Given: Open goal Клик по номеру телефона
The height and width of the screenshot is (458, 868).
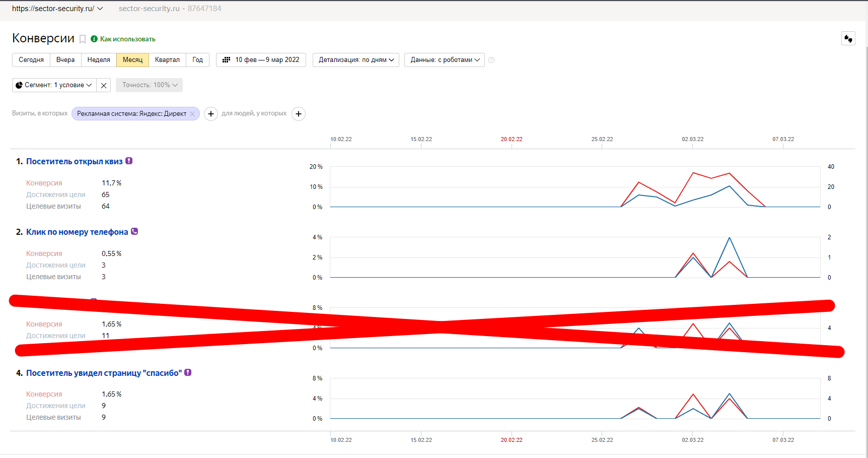Looking at the screenshot, I should (x=77, y=232).
